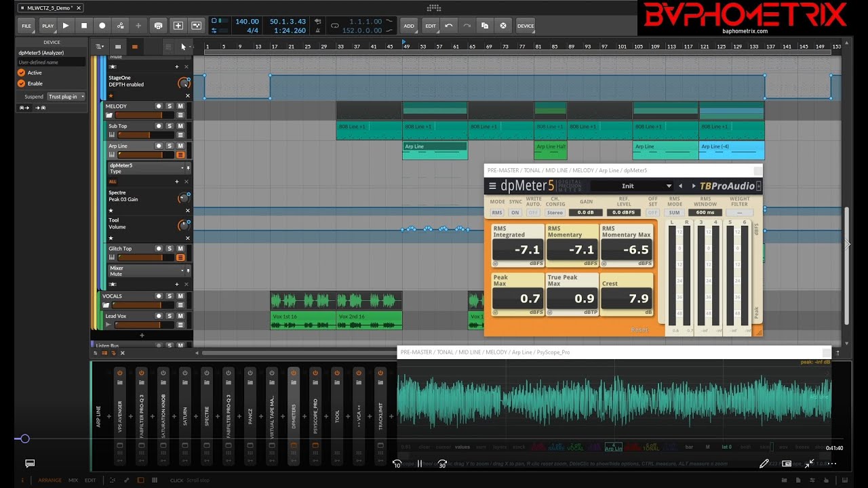Click the undo arrow in the toolbar
Screen dimensions: 868x488
coord(449,26)
